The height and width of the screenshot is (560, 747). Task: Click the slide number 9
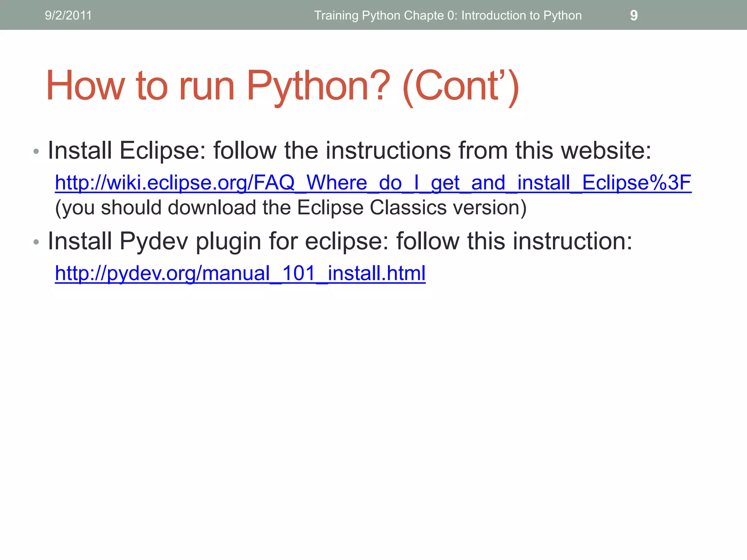pos(634,15)
